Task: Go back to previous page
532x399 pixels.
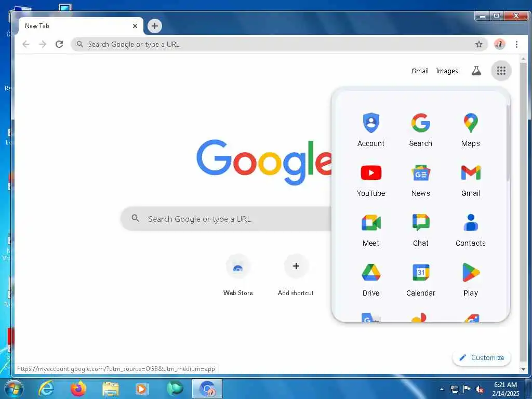Action: [26, 44]
